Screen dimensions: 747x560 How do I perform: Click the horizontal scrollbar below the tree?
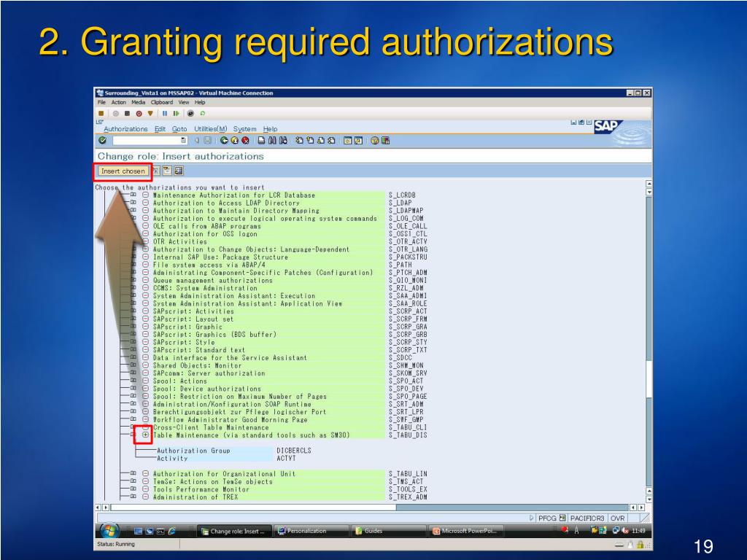click(x=369, y=507)
